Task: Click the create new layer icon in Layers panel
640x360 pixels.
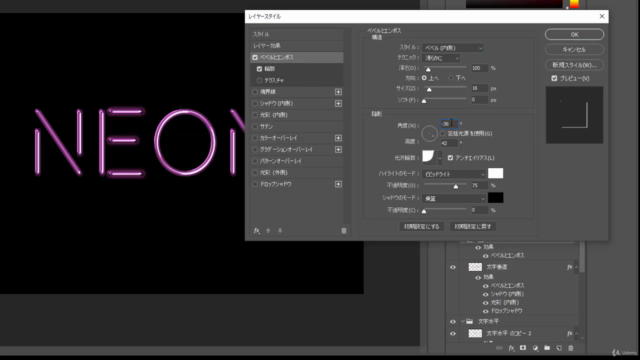Action: 559,348
